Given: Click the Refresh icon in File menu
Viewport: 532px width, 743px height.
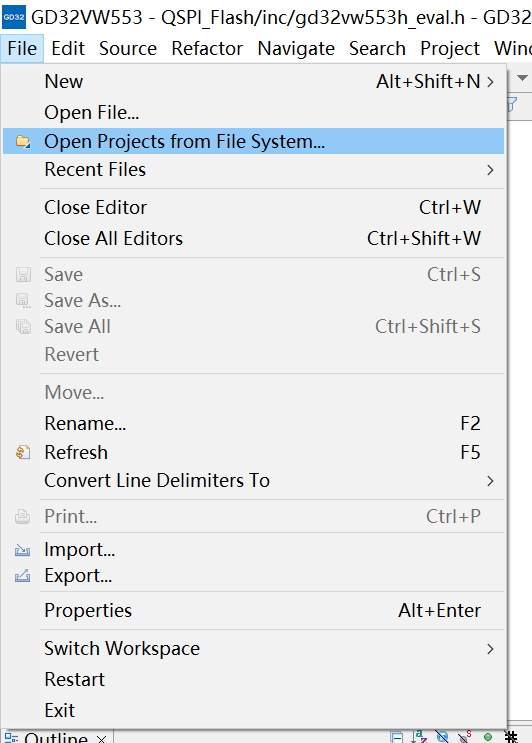Looking at the screenshot, I should [x=23, y=452].
